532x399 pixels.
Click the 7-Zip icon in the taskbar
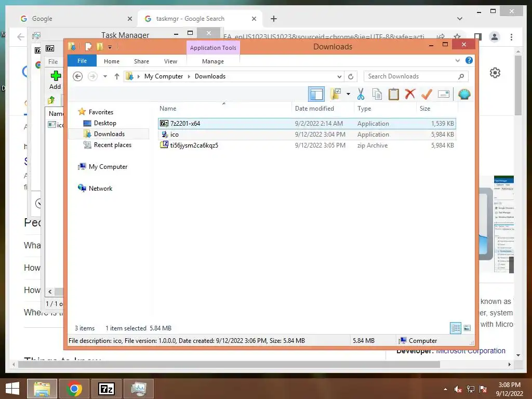pyautogui.click(x=107, y=389)
